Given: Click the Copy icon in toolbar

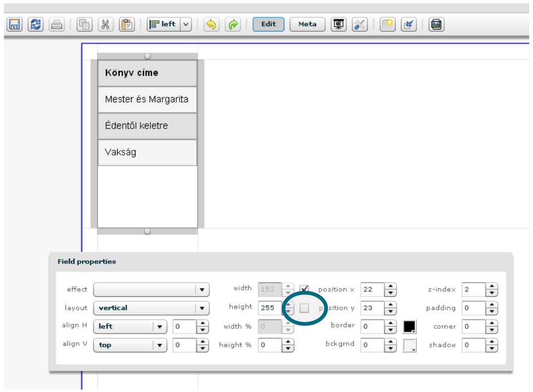Looking at the screenshot, I should tap(85, 24).
